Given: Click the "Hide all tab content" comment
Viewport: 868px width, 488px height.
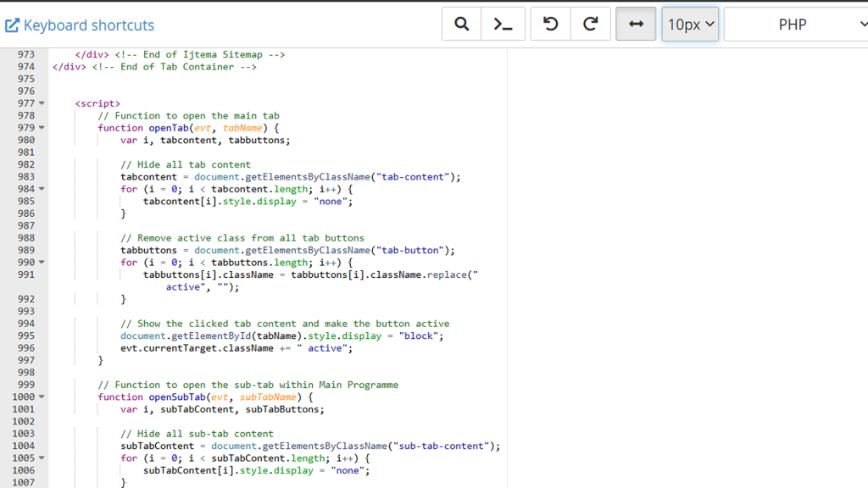Looking at the screenshot, I should 186,164.
